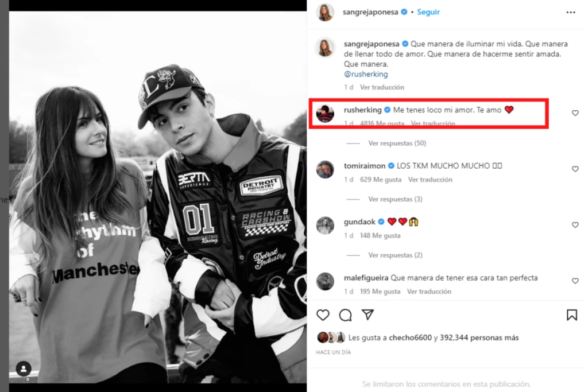View the 392,344 others who liked the post
This screenshot has width=588, height=392.
click(479, 337)
